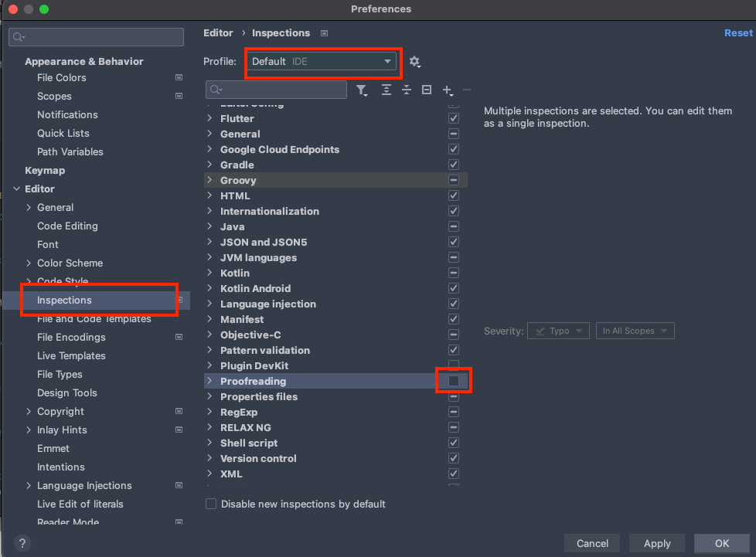756x557 pixels.
Task: Uncheck the HTML inspections checkbox
Action: click(x=454, y=195)
